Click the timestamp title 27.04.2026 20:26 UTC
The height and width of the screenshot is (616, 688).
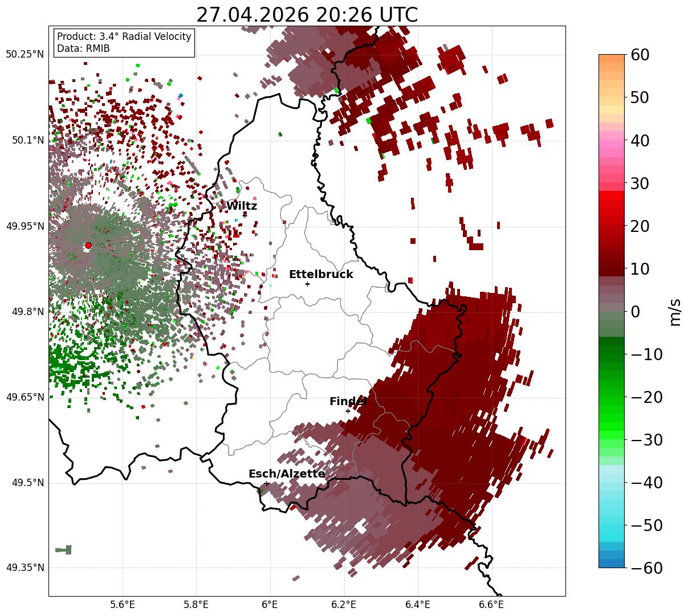click(307, 15)
